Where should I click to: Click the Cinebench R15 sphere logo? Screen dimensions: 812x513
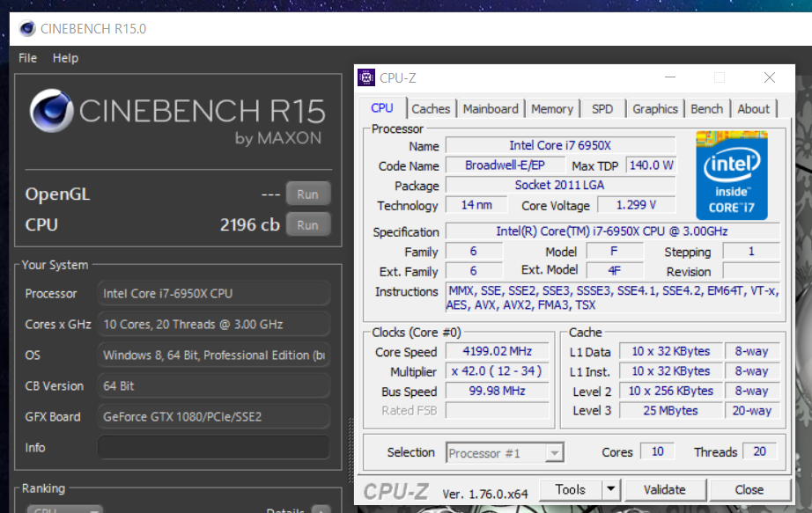pos(51,110)
